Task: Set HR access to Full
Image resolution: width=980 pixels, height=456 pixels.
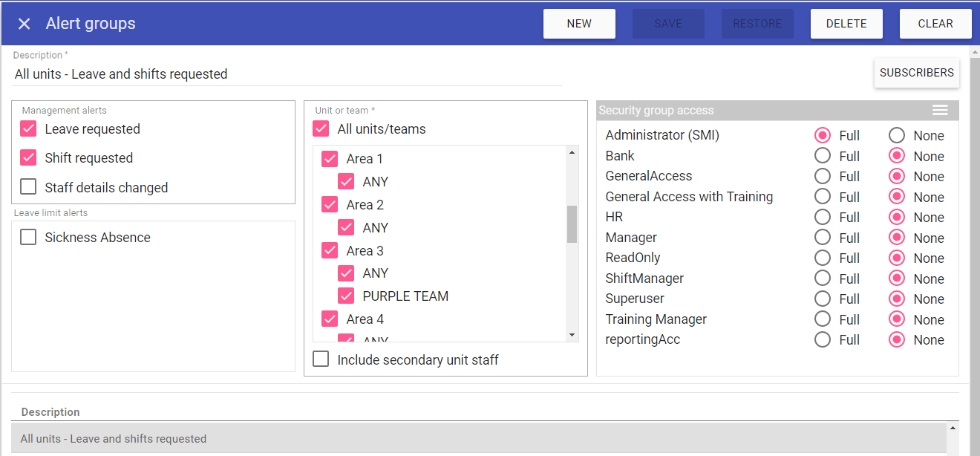Action: pyautogui.click(x=822, y=218)
